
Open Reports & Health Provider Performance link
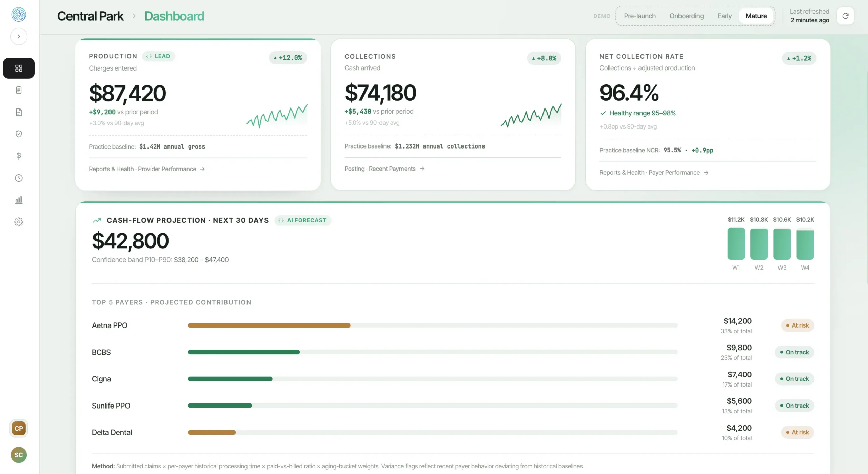click(x=147, y=169)
